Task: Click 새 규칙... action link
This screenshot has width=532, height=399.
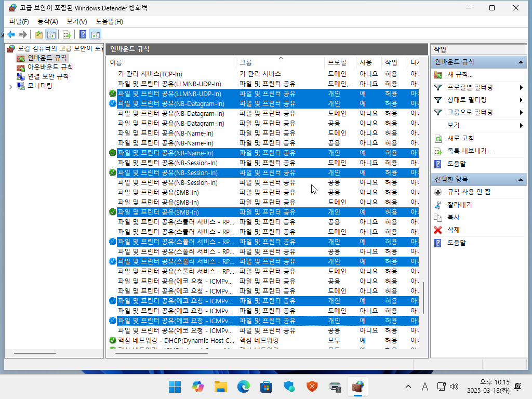Action: [460, 75]
